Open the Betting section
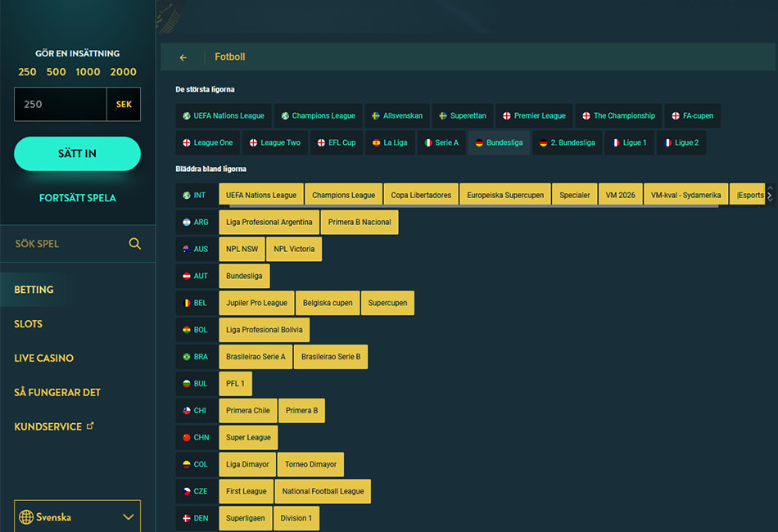Screen dimensions: 778x532 [x=34, y=290]
